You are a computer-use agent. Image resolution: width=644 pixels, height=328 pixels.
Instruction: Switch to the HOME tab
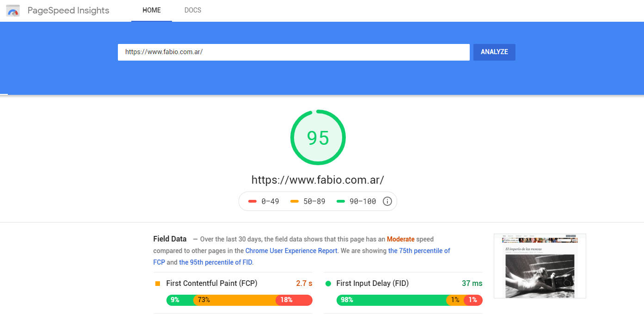[152, 10]
